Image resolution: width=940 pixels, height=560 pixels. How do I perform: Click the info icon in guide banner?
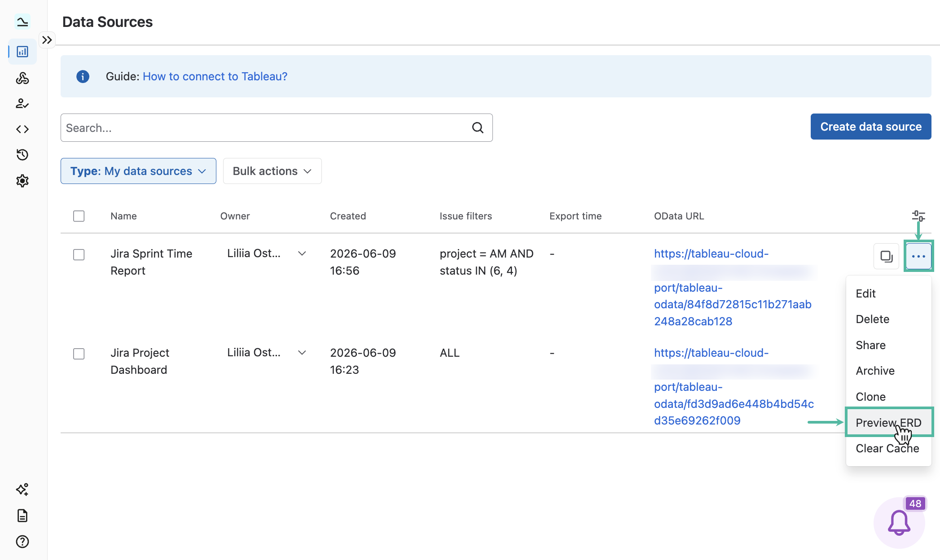(x=83, y=76)
